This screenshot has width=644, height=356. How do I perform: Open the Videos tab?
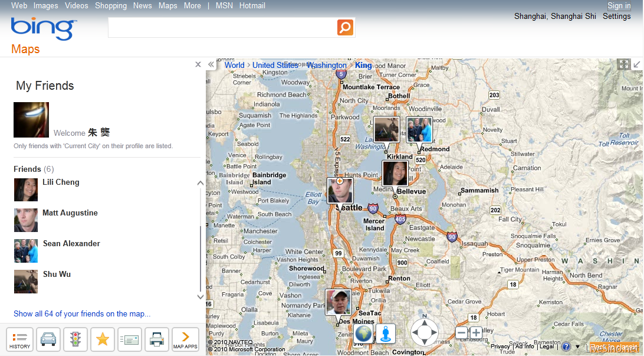77,6
